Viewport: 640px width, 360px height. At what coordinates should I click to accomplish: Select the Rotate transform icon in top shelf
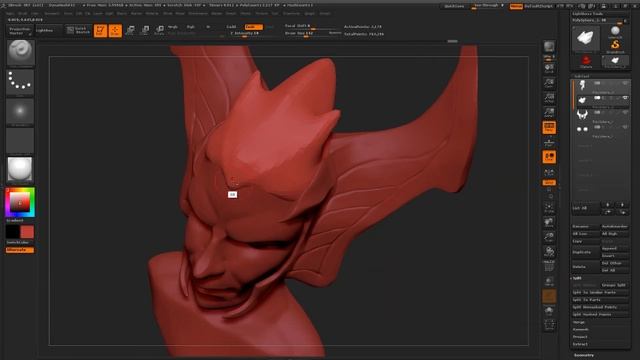160,31
